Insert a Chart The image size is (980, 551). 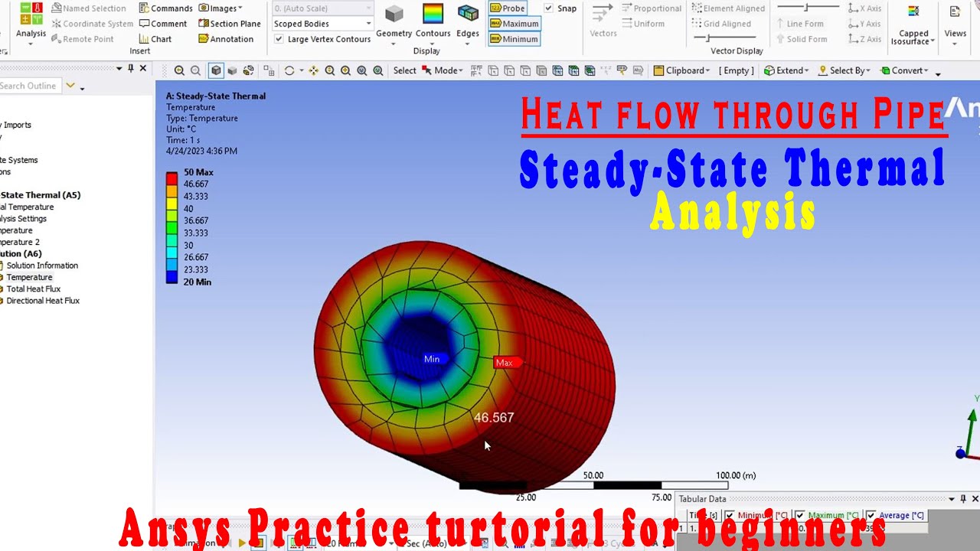155,39
